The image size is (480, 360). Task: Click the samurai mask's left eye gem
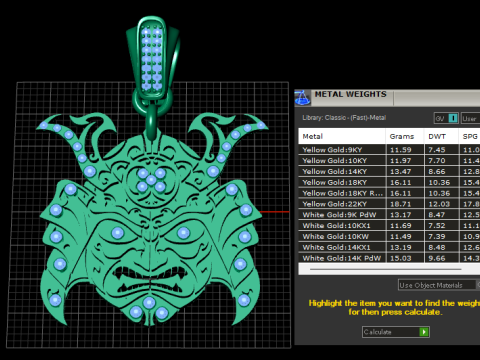(x=117, y=233)
